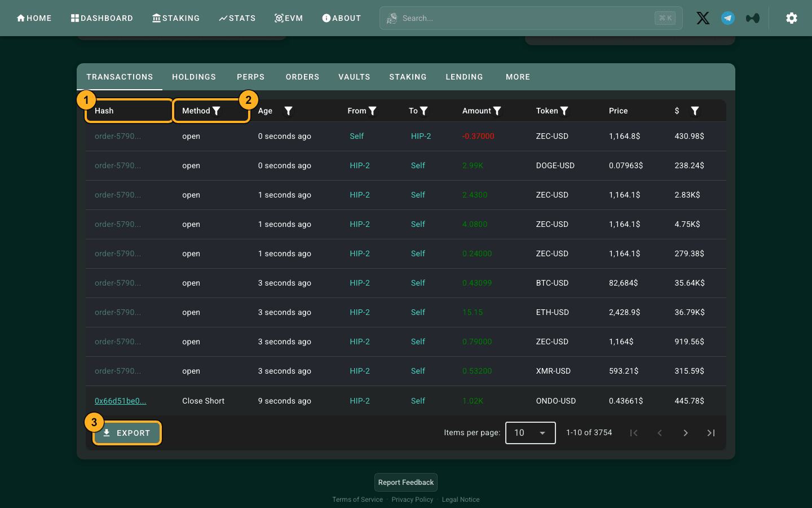Open transaction hash 0x66d51be0...
This screenshot has height=508, width=812.
point(121,401)
